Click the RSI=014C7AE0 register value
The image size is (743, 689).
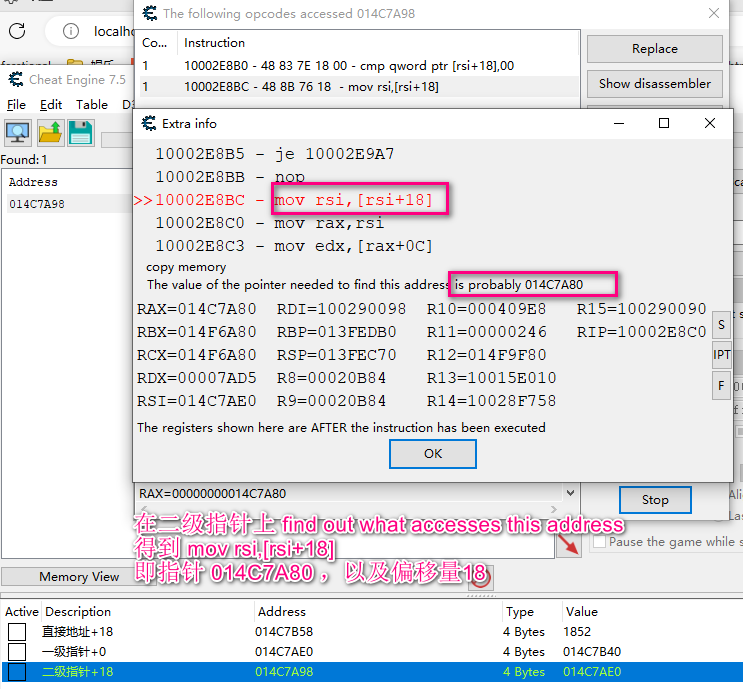(197, 401)
